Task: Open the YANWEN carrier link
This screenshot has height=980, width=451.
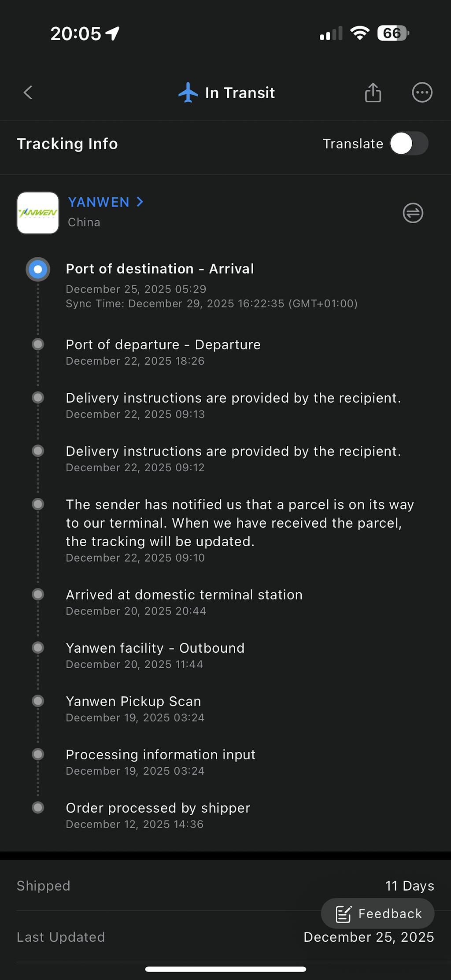Action: coord(99,202)
